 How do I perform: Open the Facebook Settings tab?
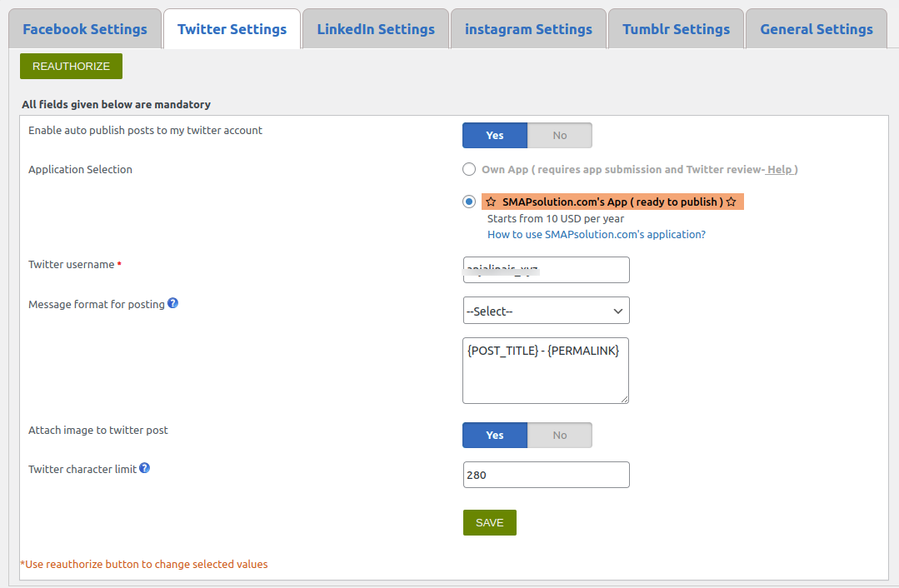tap(85, 29)
